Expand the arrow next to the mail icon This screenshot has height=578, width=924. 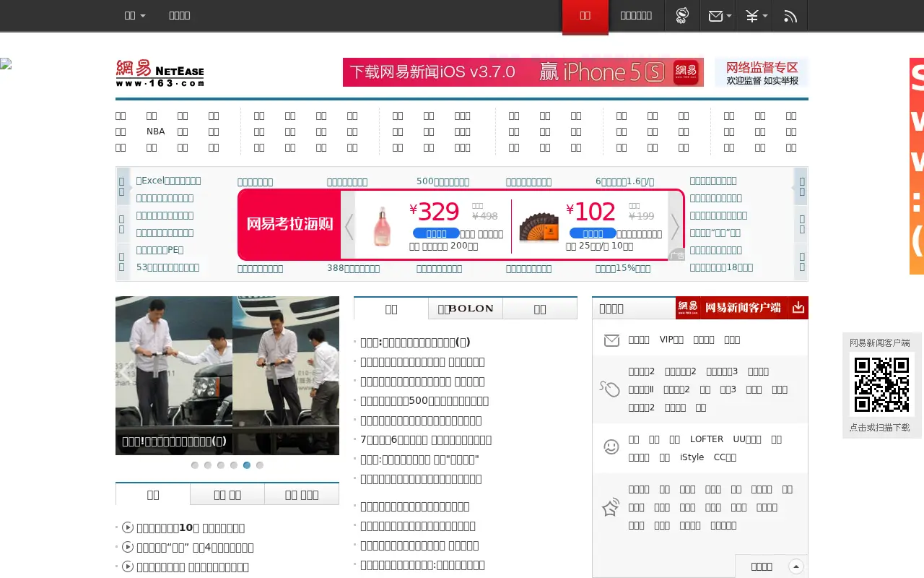729,16
